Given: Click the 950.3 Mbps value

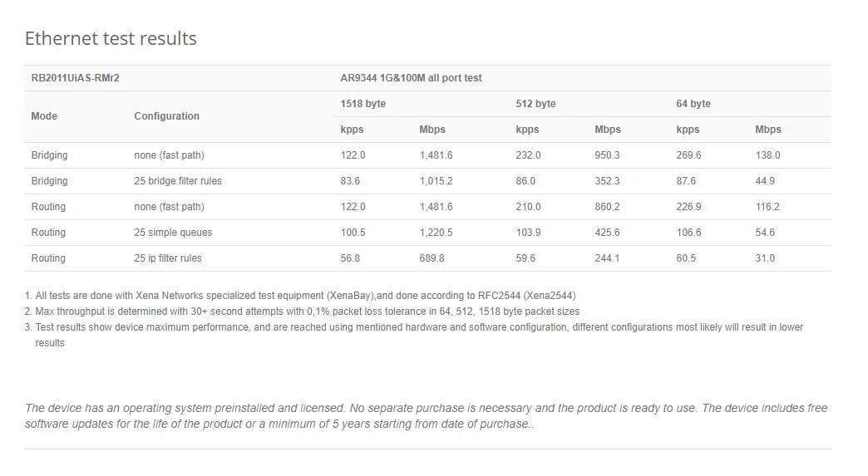Looking at the screenshot, I should tap(607, 155).
